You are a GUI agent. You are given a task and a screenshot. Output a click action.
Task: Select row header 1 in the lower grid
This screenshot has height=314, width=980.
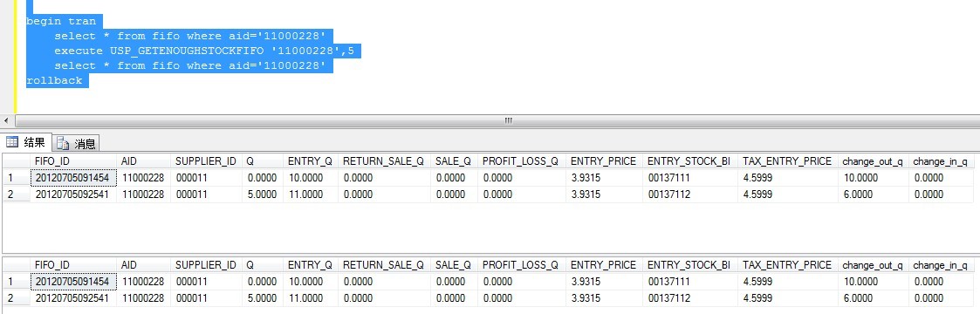click(17, 282)
